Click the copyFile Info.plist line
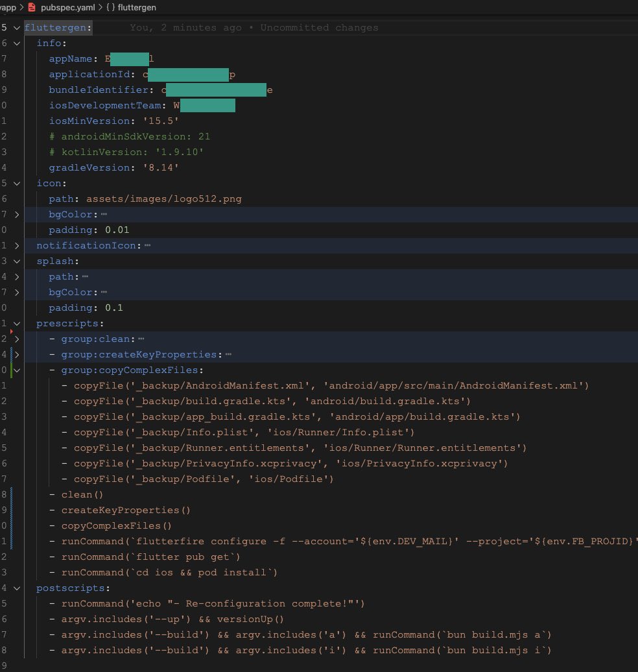638x672 pixels. click(x=238, y=433)
